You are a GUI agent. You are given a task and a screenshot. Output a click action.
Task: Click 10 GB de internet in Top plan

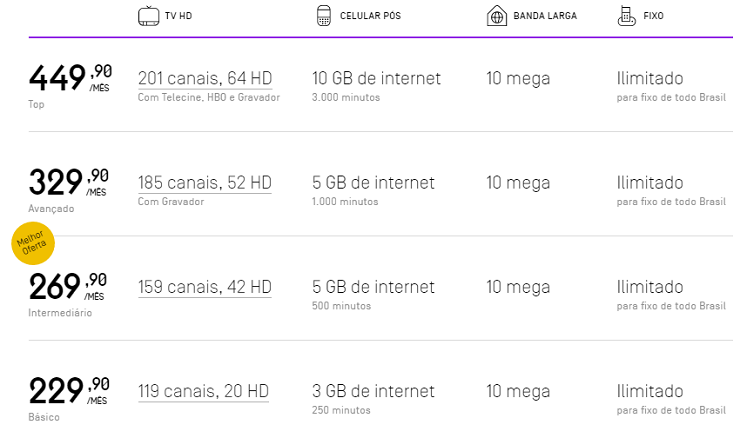376,78
